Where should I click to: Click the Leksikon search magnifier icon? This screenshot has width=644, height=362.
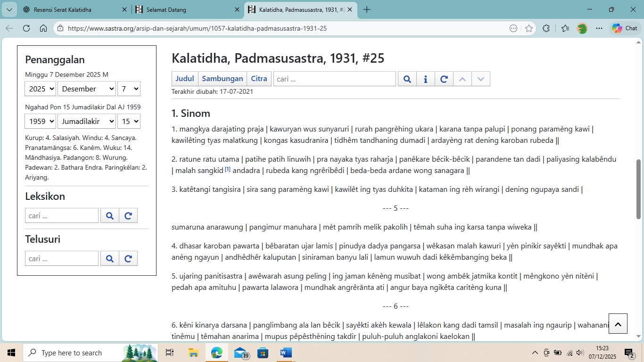pos(110,216)
